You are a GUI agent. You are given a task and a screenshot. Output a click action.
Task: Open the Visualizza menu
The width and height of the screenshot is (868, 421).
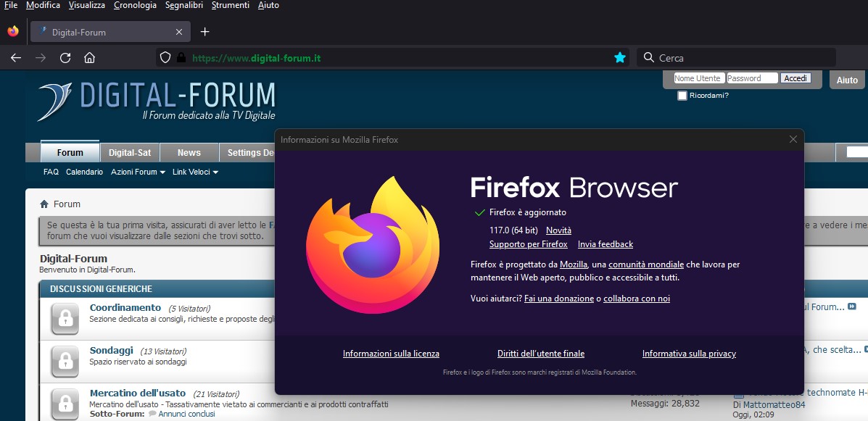click(x=87, y=5)
